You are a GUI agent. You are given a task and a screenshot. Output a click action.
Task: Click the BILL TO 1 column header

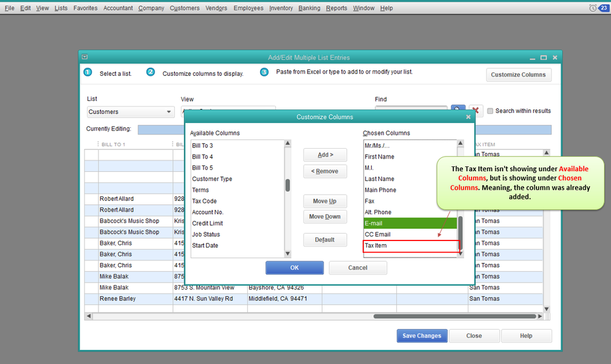tap(113, 144)
